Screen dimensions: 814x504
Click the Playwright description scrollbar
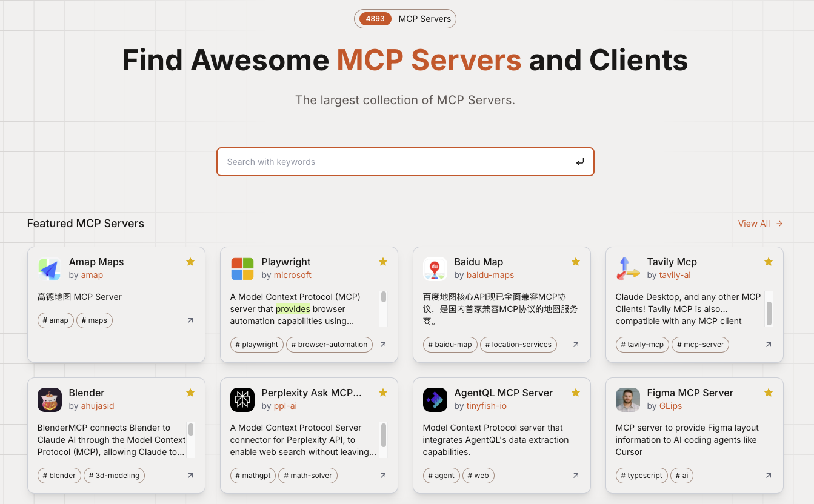click(383, 309)
